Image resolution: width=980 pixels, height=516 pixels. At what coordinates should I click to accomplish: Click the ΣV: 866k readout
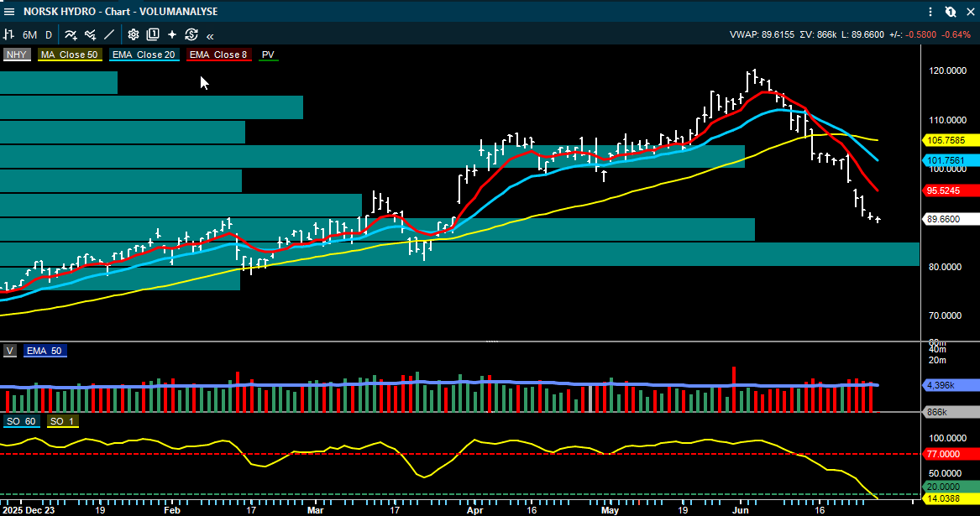pos(817,35)
